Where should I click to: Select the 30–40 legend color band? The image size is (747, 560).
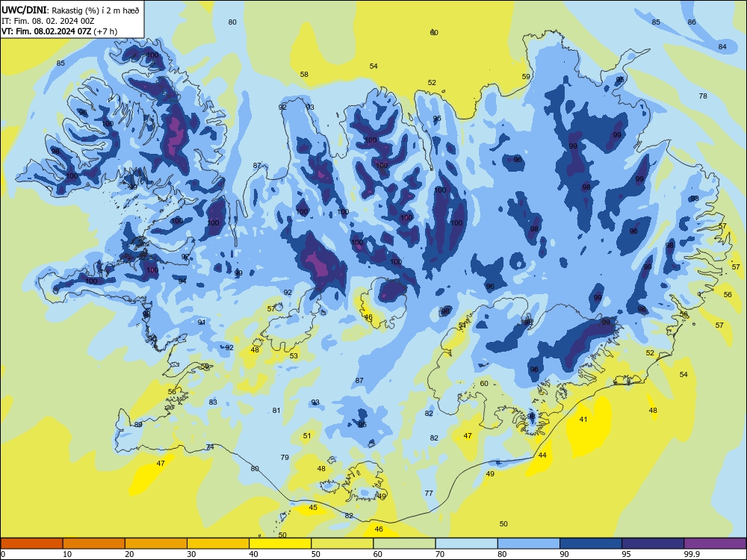tap(218, 544)
